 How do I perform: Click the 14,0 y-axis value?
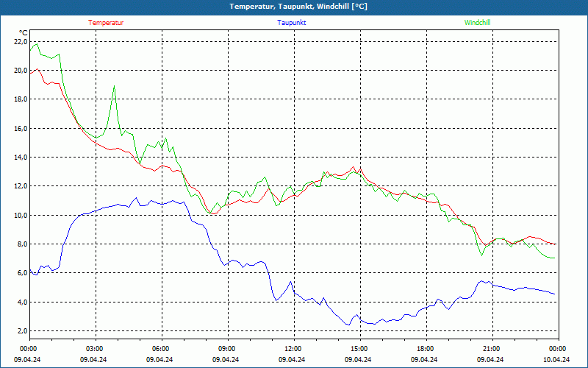21,158
